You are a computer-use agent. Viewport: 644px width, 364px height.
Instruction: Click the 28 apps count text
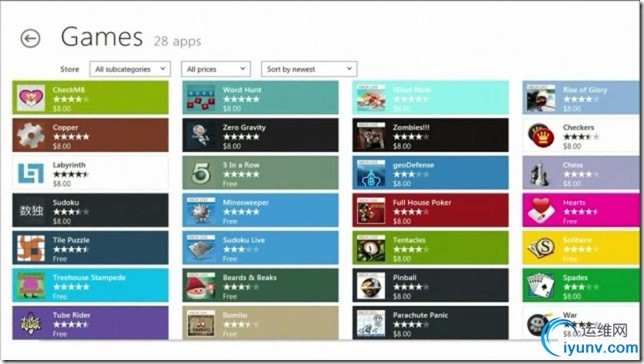click(177, 41)
